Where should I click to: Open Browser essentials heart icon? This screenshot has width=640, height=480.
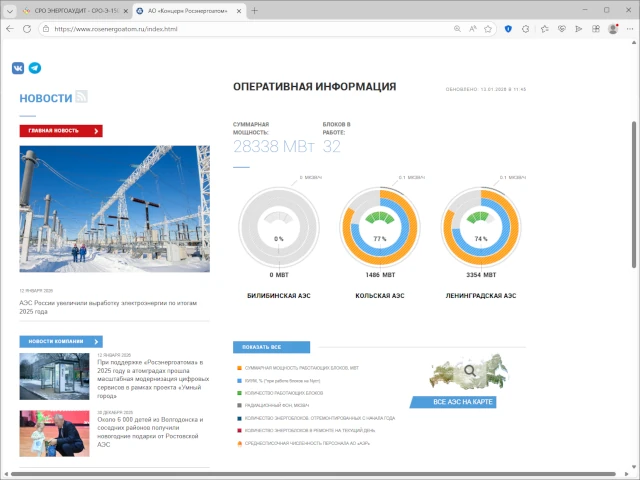[x=562, y=29]
